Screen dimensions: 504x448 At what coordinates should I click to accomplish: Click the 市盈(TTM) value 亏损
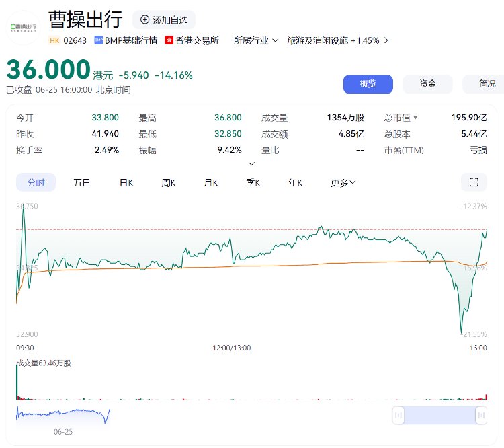point(478,150)
